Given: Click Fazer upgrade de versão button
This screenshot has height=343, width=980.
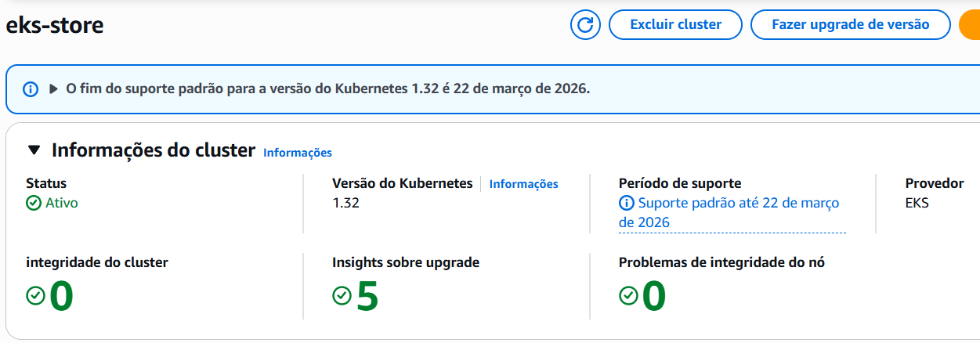Looking at the screenshot, I should [850, 24].
